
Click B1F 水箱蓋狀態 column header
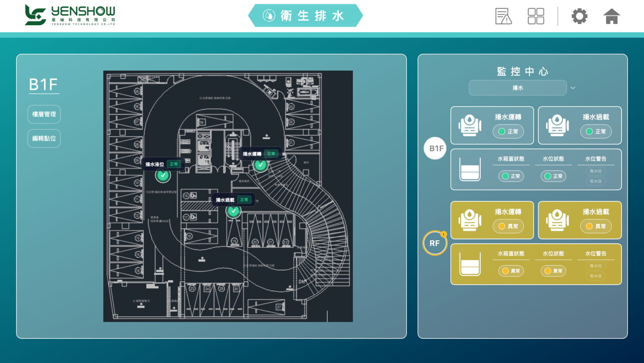coord(511,159)
